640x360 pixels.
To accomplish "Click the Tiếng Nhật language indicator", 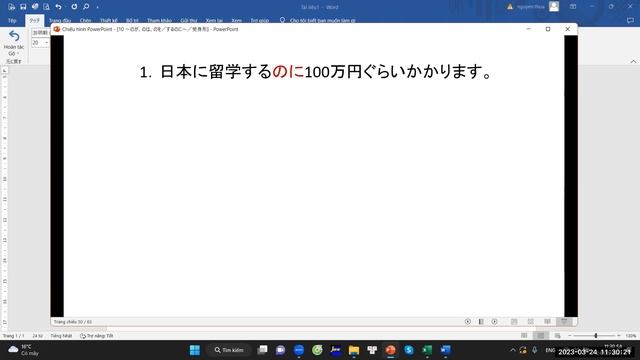I will click(61, 336).
